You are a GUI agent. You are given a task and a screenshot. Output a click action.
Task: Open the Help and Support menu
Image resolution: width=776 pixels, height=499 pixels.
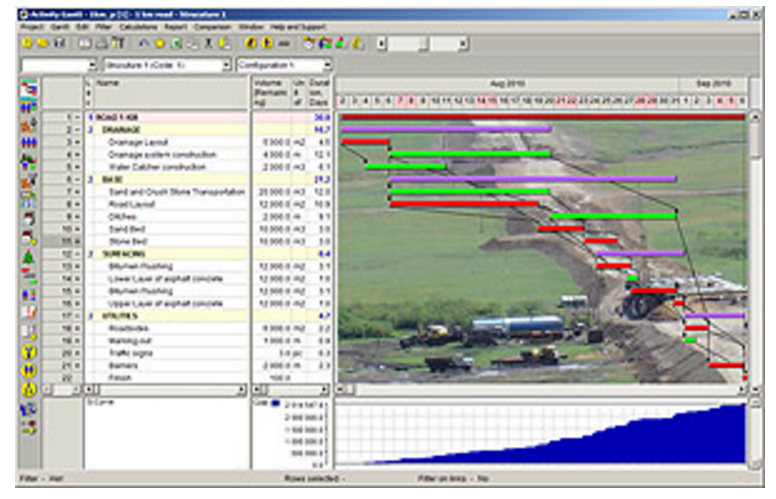tap(298, 27)
